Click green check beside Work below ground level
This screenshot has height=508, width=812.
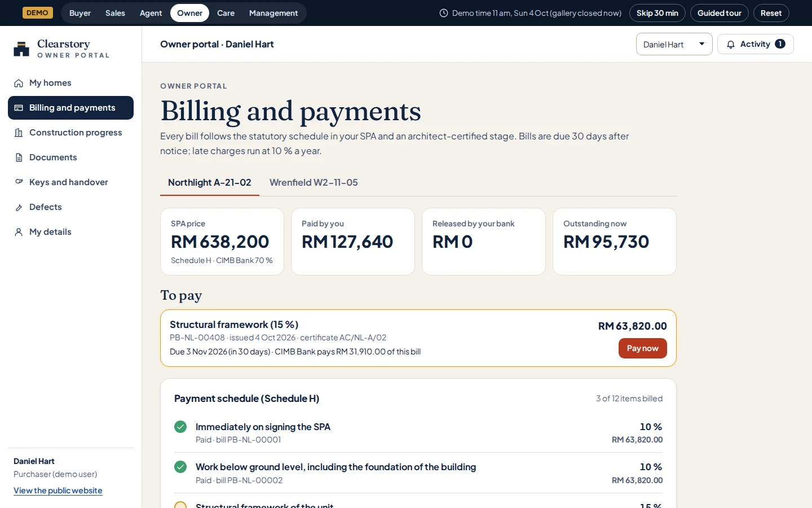pos(180,467)
